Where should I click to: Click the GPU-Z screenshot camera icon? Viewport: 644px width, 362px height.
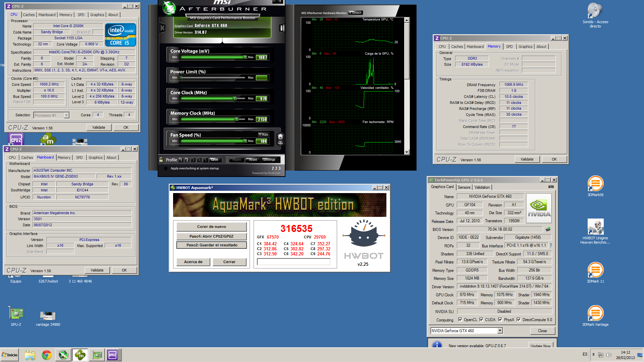point(551,187)
